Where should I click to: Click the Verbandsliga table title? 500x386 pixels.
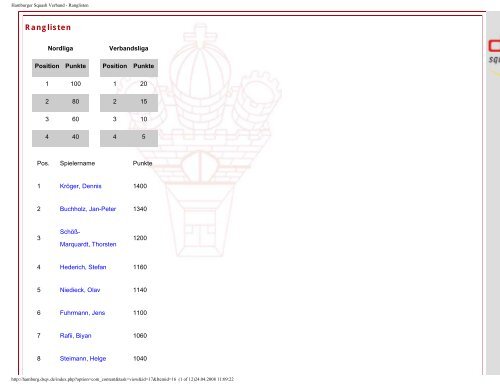[129, 48]
